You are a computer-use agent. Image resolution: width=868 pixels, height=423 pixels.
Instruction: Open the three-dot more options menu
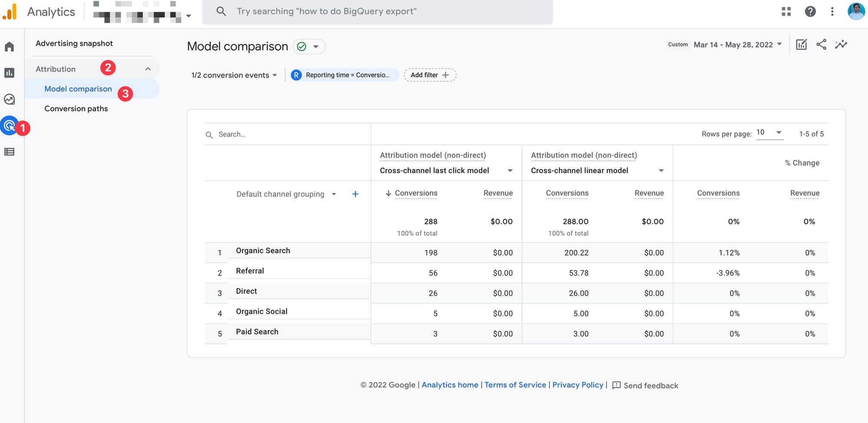pos(832,11)
